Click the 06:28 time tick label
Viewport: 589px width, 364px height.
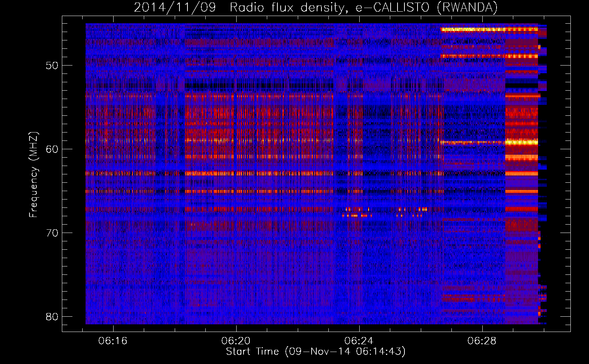point(482,341)
